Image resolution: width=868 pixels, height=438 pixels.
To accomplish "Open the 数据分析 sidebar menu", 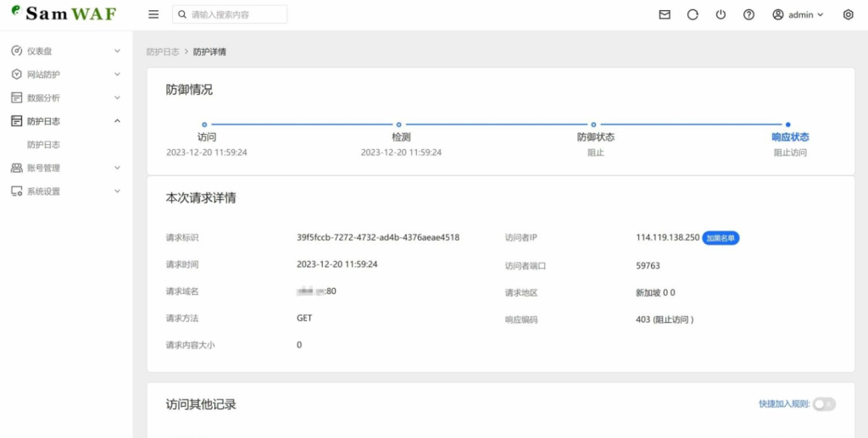I will point(66,97).
